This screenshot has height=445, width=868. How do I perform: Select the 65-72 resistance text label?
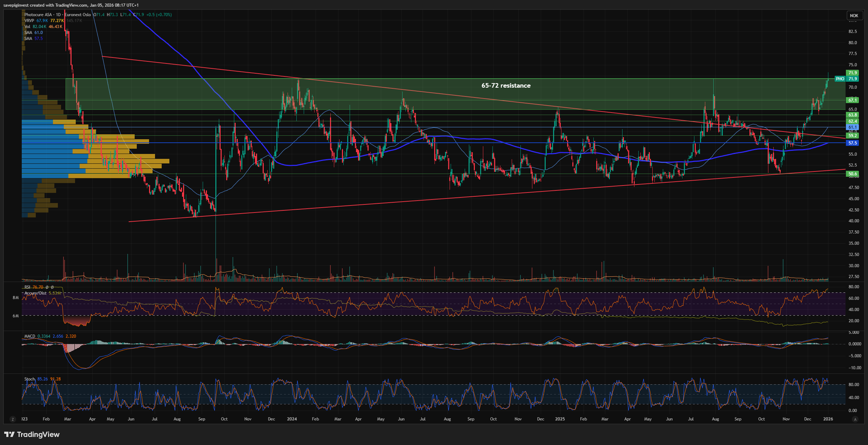point(506,86)
